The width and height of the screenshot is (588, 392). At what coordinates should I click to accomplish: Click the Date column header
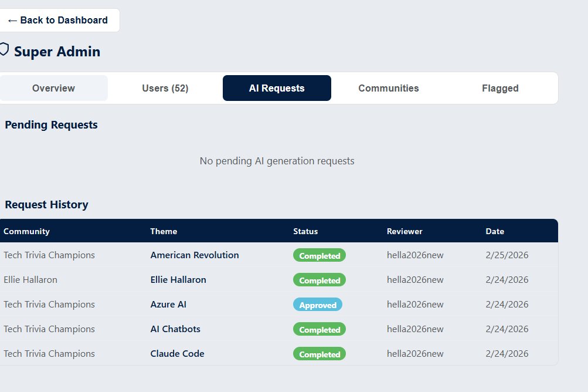495,231
